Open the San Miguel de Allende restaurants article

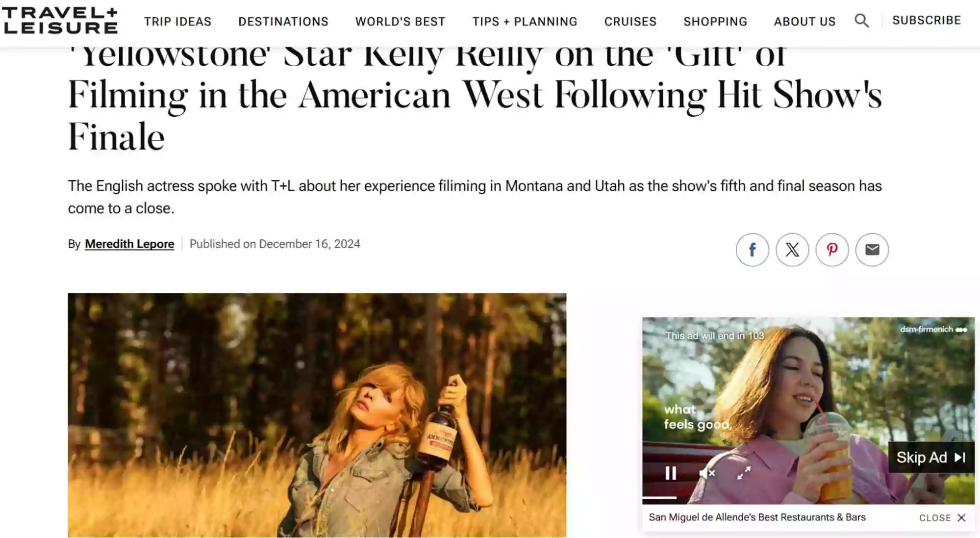click(756, 517)
